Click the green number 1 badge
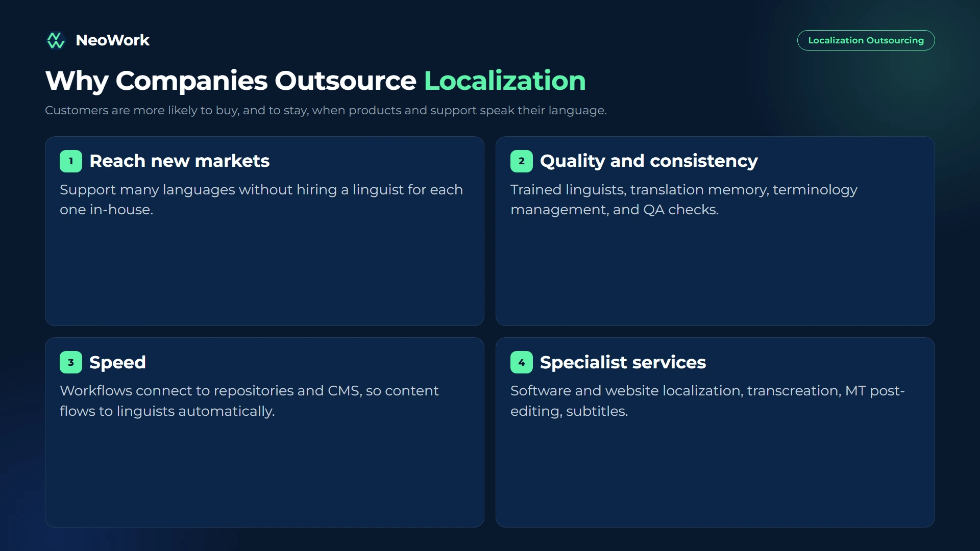This screenshot has height=551, width=980. pyautogui.click(x=71, y=161)
